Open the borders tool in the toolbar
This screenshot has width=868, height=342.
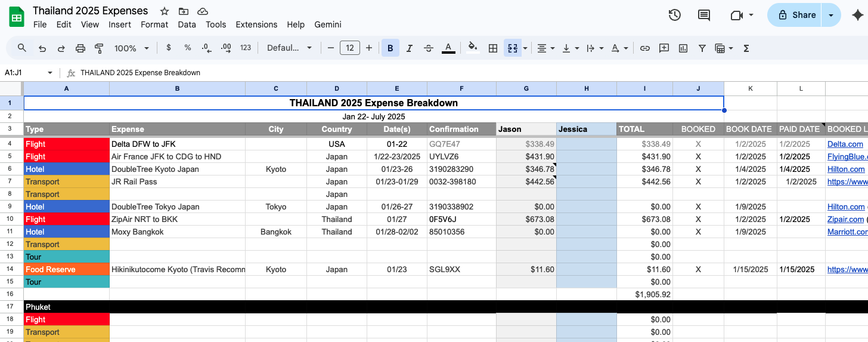point(493,48)
